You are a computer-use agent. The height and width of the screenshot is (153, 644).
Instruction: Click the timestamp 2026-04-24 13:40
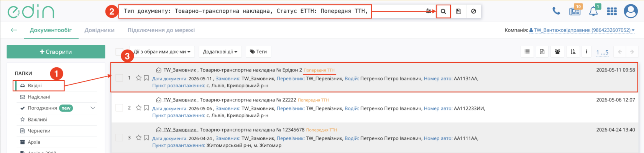(615, 130)
